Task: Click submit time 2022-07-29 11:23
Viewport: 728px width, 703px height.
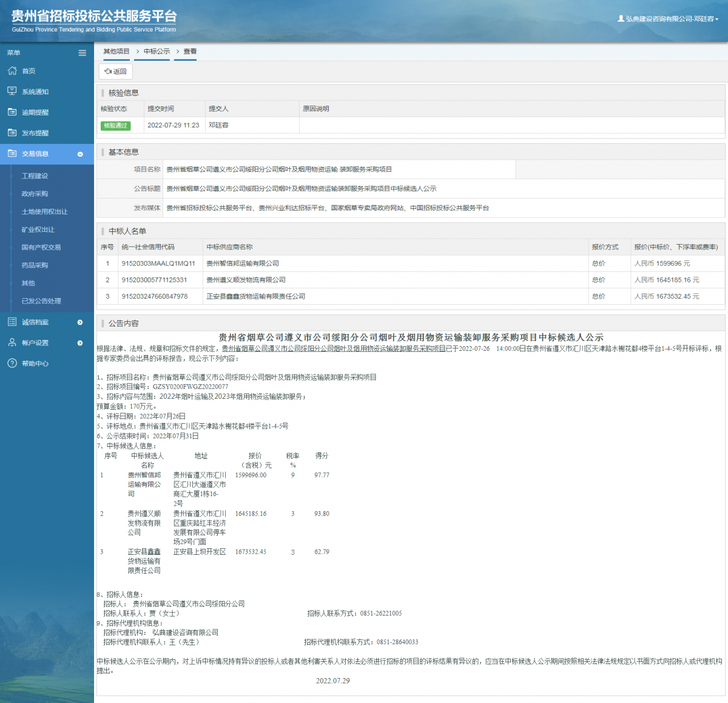Action: click(173, 125)
